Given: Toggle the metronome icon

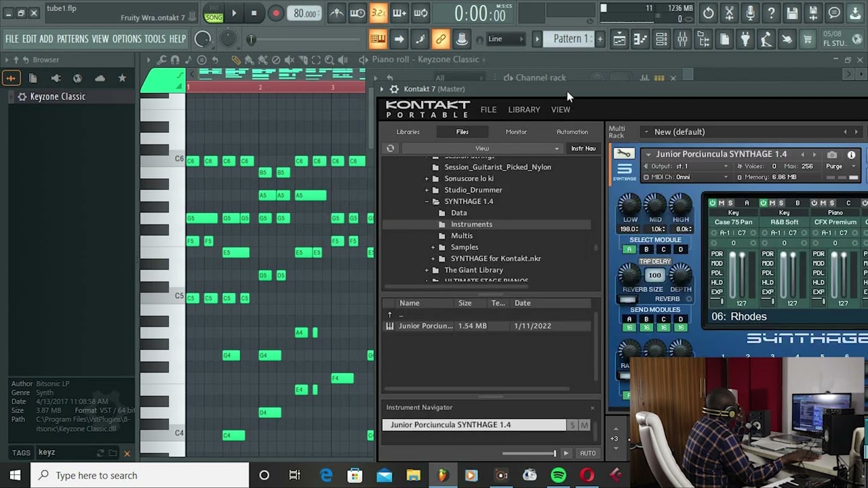Looking at the screenshot, I should 336,13.
